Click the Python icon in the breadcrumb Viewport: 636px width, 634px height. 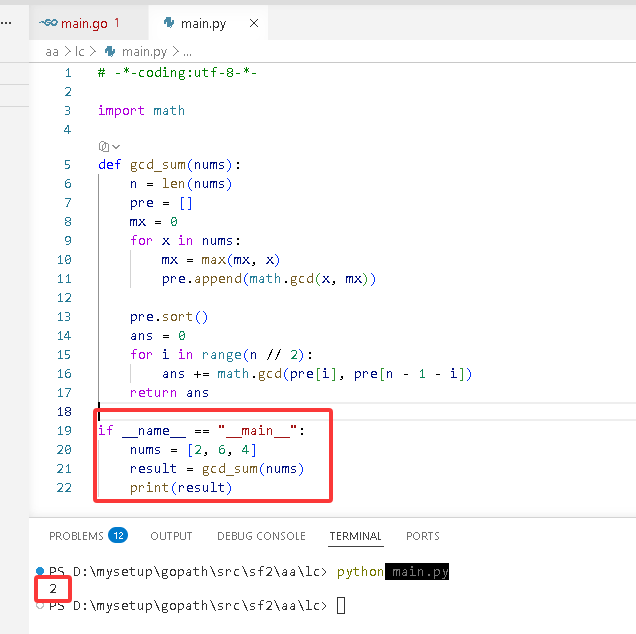[x=110, y=52]
